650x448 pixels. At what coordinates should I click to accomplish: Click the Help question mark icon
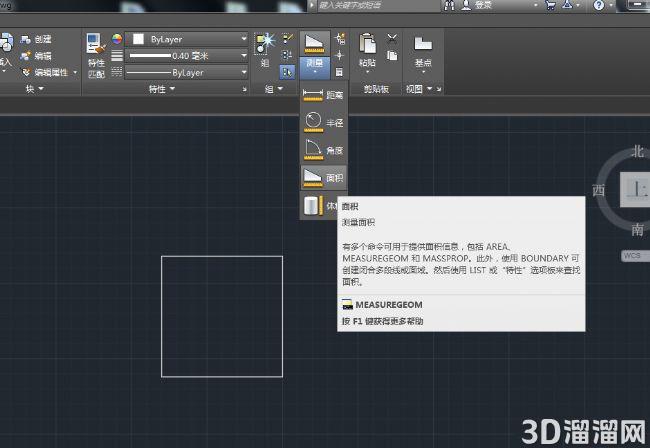(599, 5)
